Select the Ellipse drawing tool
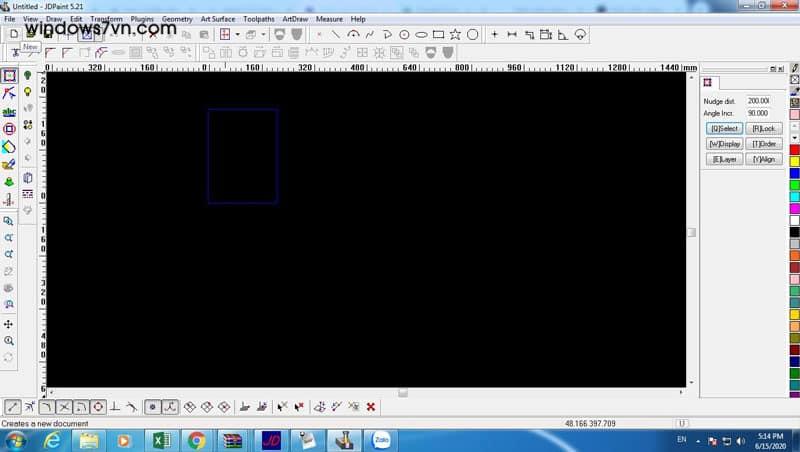The width and height of the screenshot is (800, 452). click(x=421, y=35)
